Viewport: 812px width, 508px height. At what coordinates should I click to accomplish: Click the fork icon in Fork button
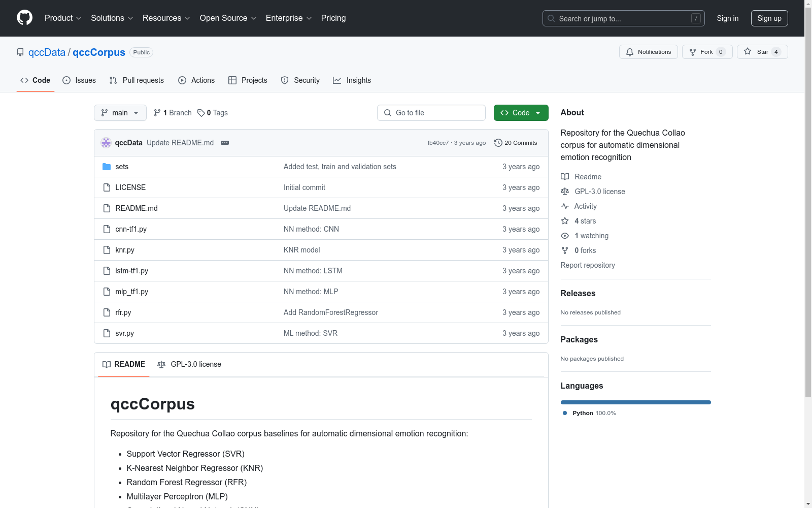pos(693,52)
